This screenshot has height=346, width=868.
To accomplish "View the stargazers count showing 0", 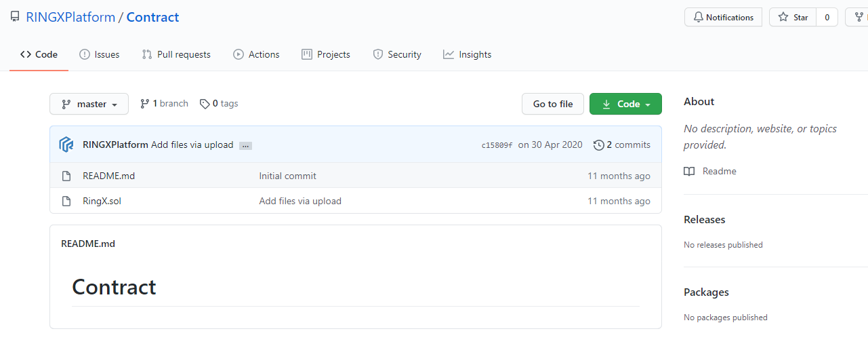I will pyautogui.click(x=827, y=18).
